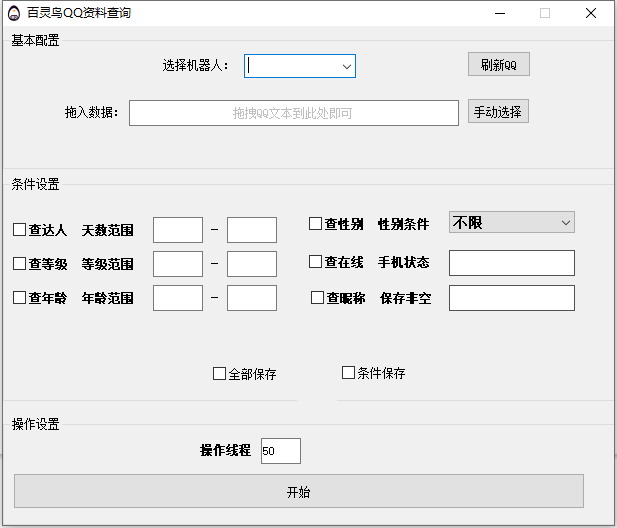Screen dimensions: 617x528
Task: Click the 等级范围 maximum input box
Action: [x=252, y=264]
